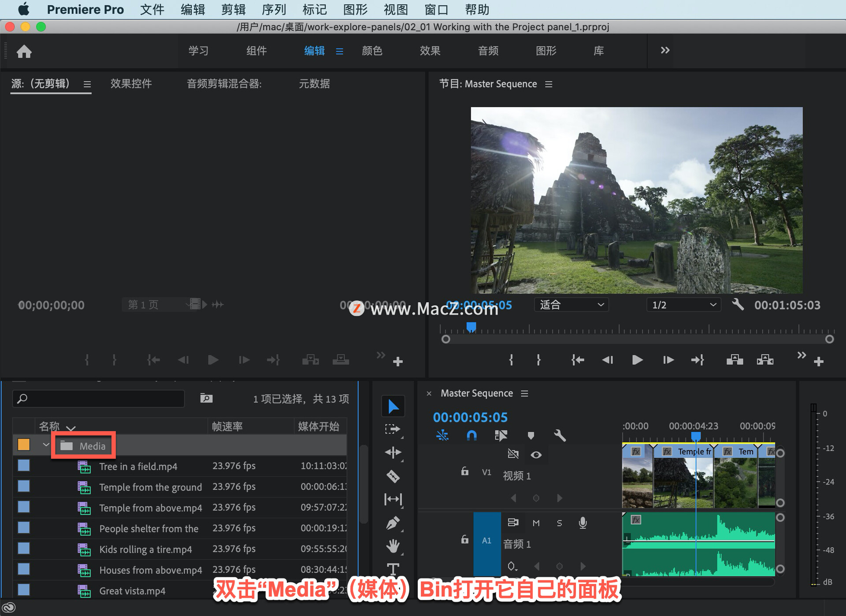
Task: Open Source panel menu
Action: [x=87, y=84]
